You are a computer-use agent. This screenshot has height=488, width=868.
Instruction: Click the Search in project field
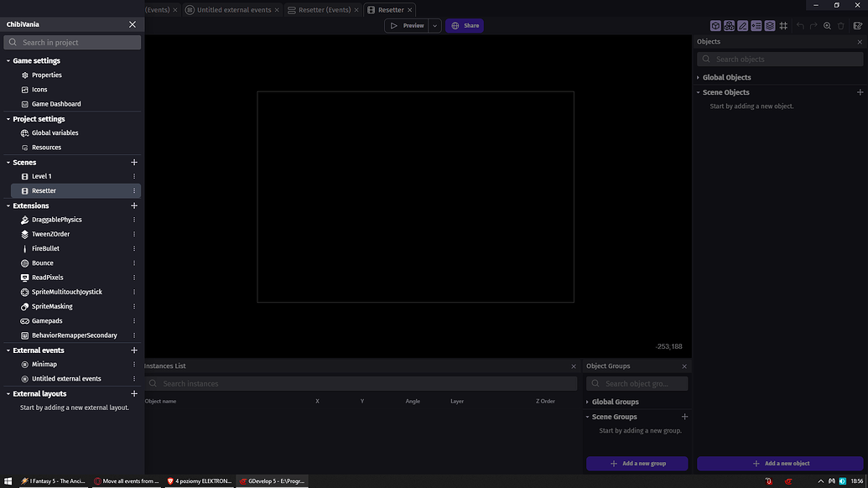coord(72,43)
